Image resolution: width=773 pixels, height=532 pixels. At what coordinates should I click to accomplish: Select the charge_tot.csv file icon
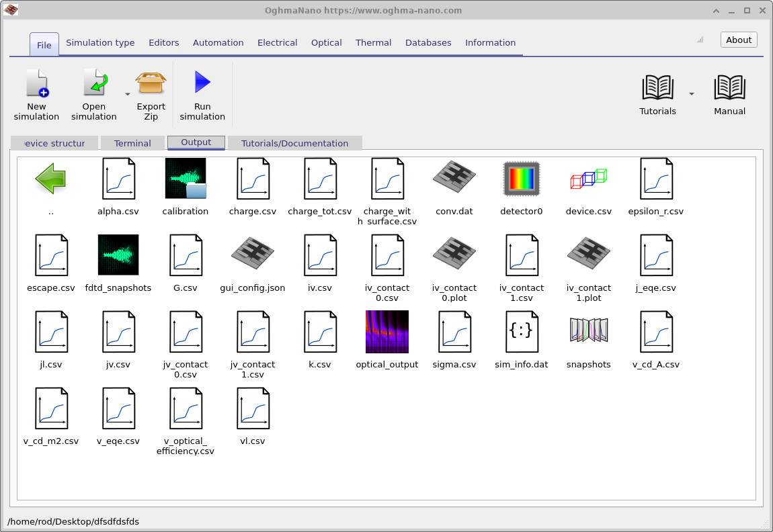tap(320, 178)
